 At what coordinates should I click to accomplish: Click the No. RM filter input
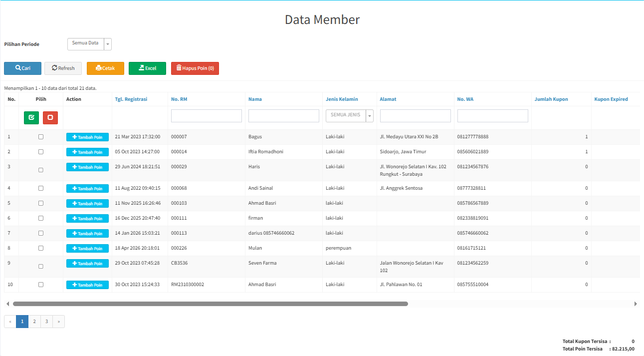pyautogui.click(x=207, y=116)
